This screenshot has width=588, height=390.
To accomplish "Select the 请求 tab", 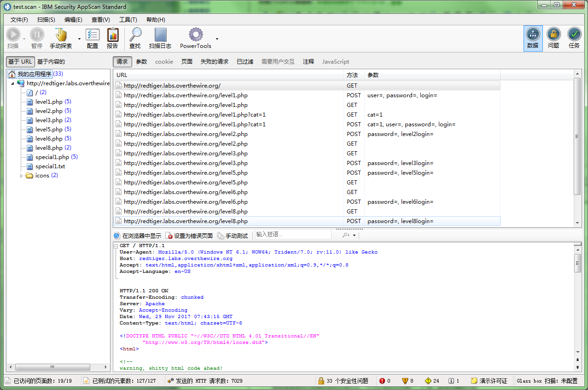I will coord(122,62).
